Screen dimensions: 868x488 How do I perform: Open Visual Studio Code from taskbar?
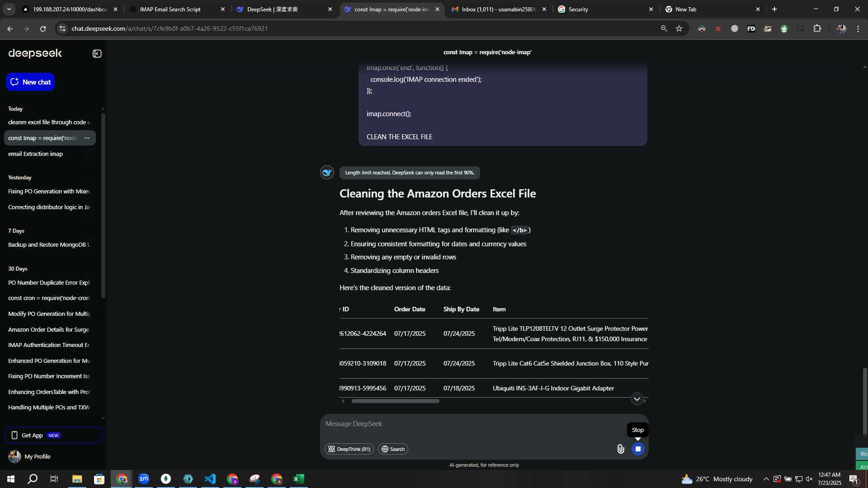[210, 479]
